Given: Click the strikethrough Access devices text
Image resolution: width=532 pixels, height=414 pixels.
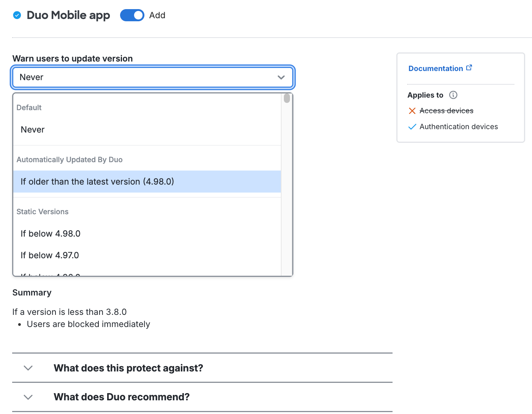Looking at the screenshot, I should (446, 111).
